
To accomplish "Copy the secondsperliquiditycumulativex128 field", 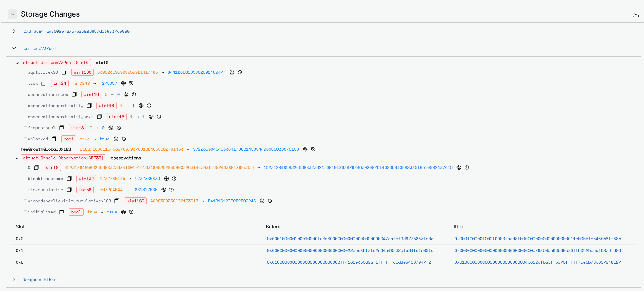I will (x=117, y=201).
